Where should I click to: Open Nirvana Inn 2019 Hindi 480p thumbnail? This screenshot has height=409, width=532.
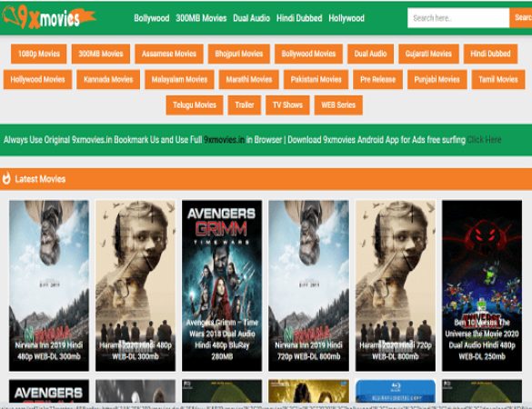coord(49,285)
